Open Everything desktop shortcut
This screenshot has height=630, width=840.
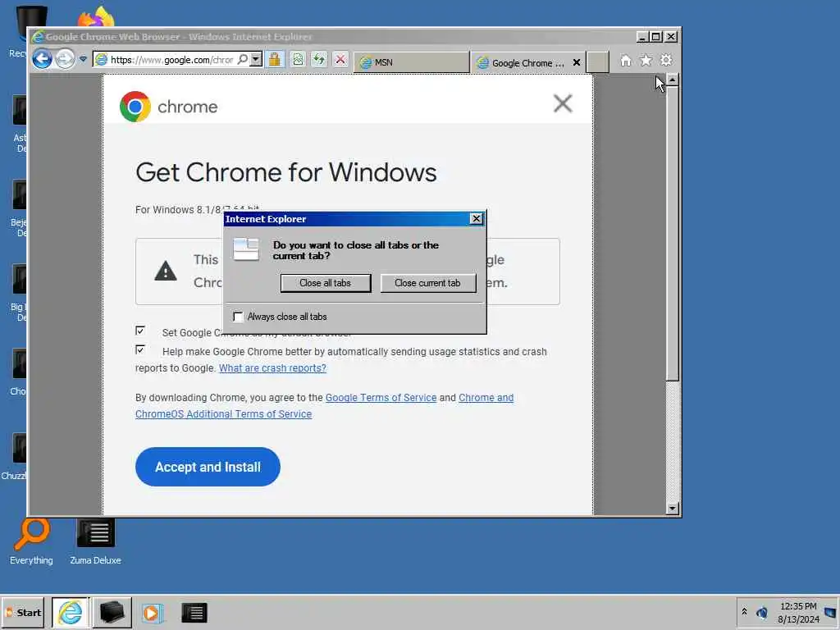[32, 541]
